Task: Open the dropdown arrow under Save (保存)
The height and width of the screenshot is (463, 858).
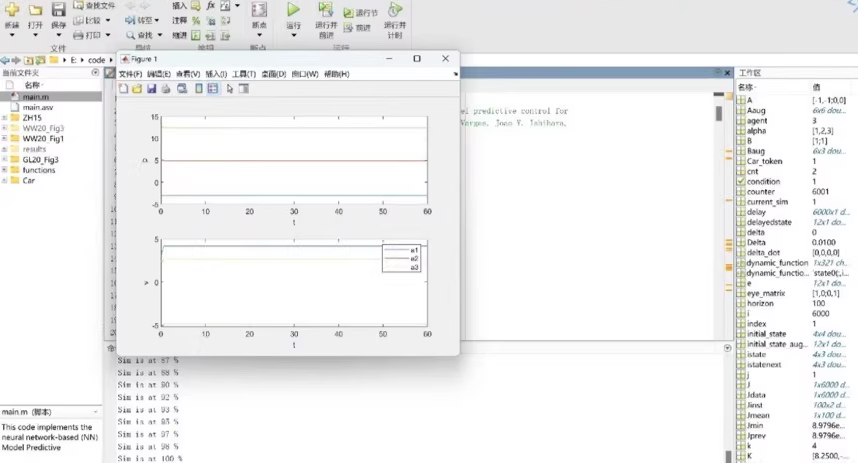Action: (x=59, y=36)
